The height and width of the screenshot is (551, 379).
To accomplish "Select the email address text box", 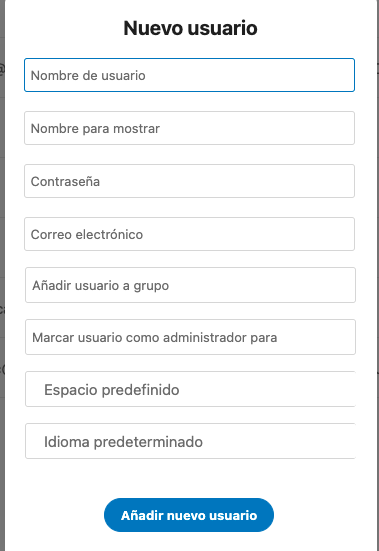I will point(189,234).
